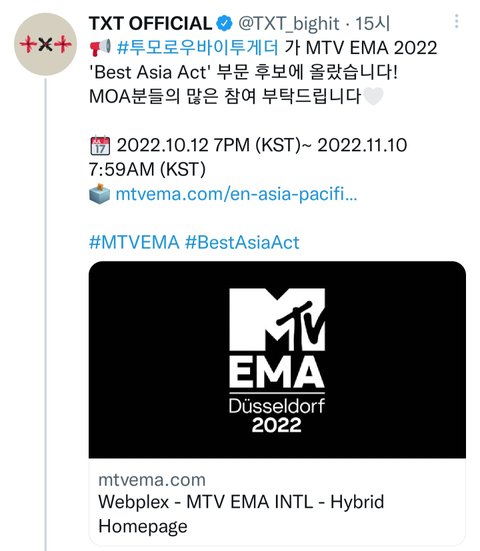Open the three-dot more options menu
The height and width of the screenshot is (551, 480).
tap(456, 21)
